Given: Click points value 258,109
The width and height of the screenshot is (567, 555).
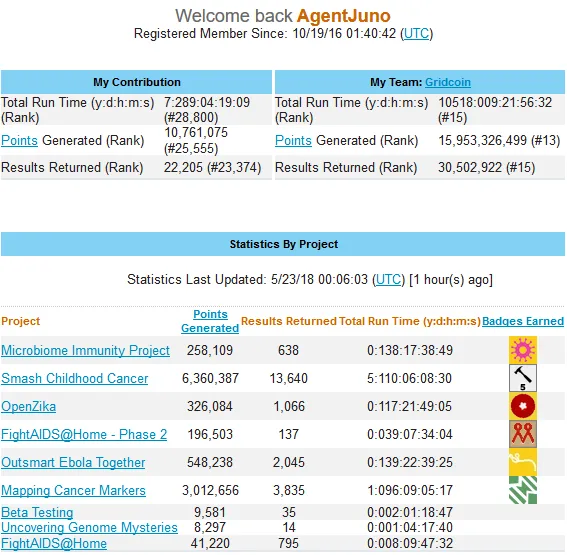Looking at the screenshot, I should (210, 350).
